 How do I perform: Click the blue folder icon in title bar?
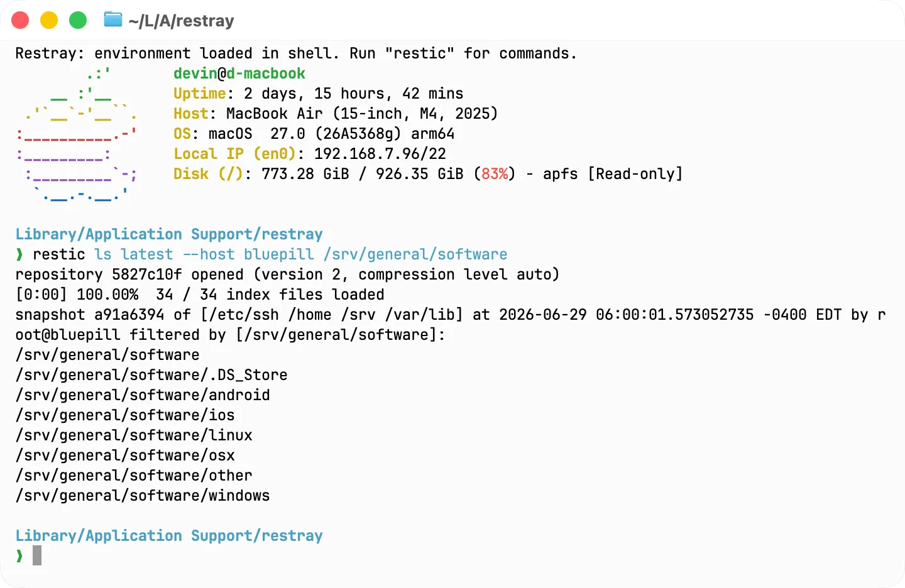pos(113,19)
